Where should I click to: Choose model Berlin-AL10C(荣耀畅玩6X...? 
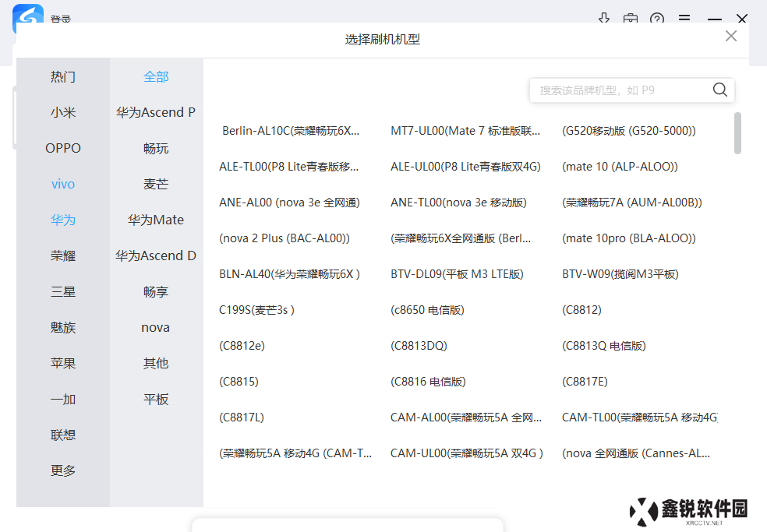pyautogui.click(x=291, y=131)
